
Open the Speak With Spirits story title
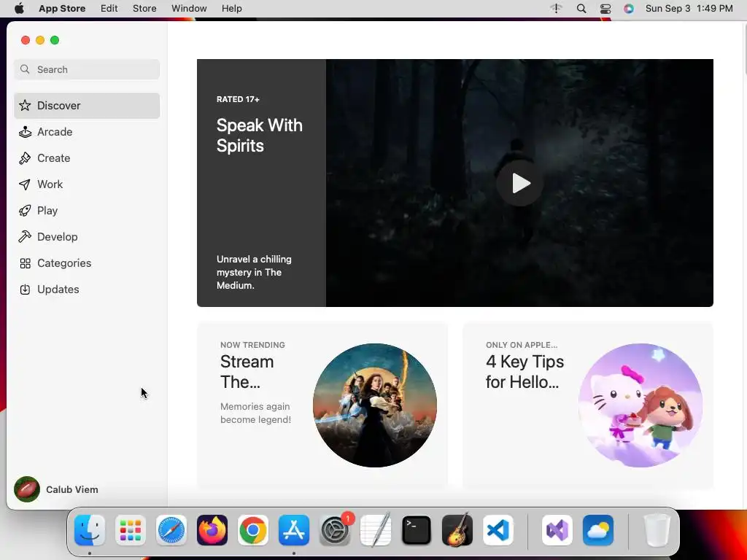coord(259,135)
